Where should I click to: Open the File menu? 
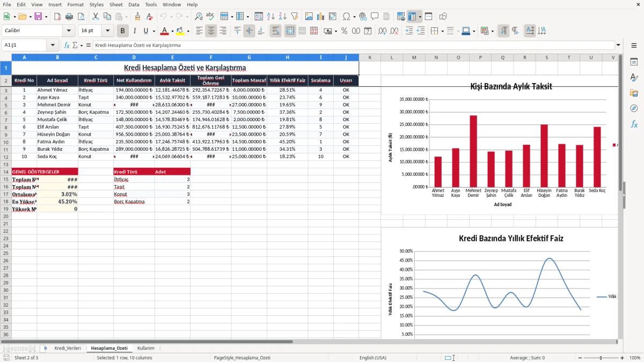click(x=6, y=4)
